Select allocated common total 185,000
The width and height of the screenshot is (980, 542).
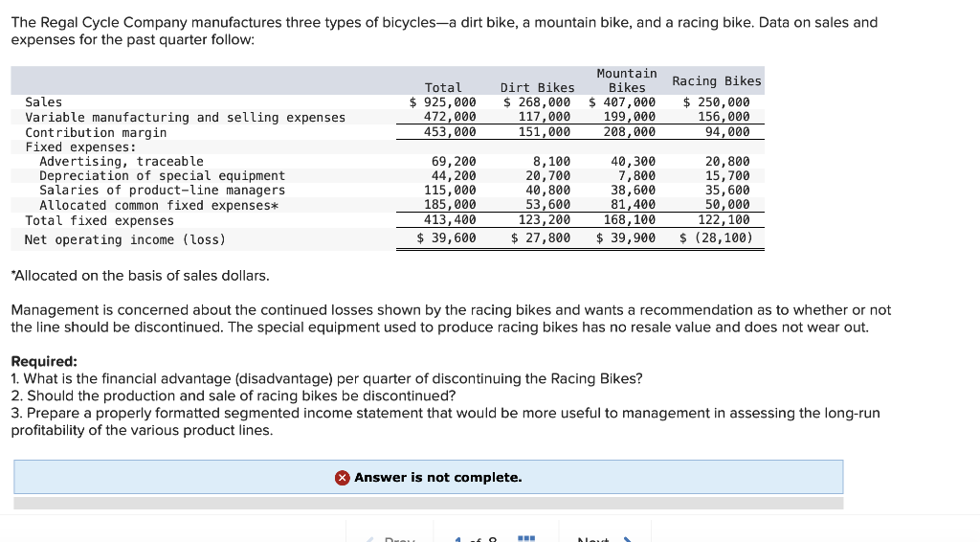point(450,204)
